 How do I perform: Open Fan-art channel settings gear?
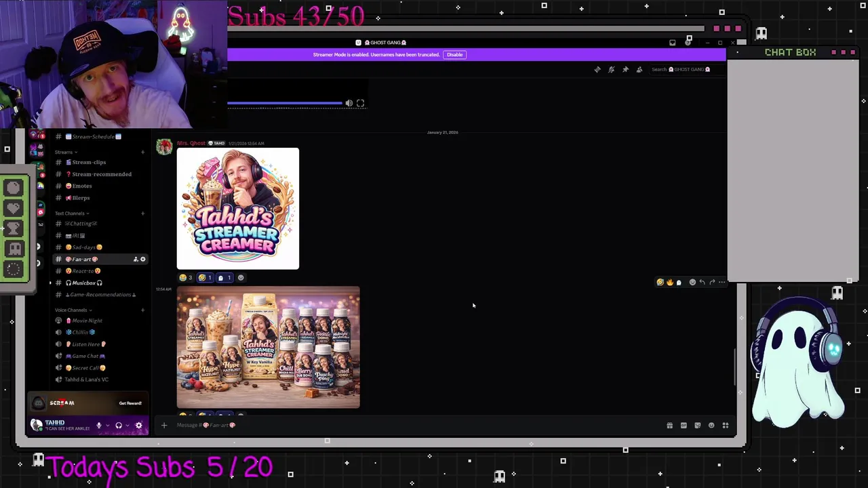142,259
